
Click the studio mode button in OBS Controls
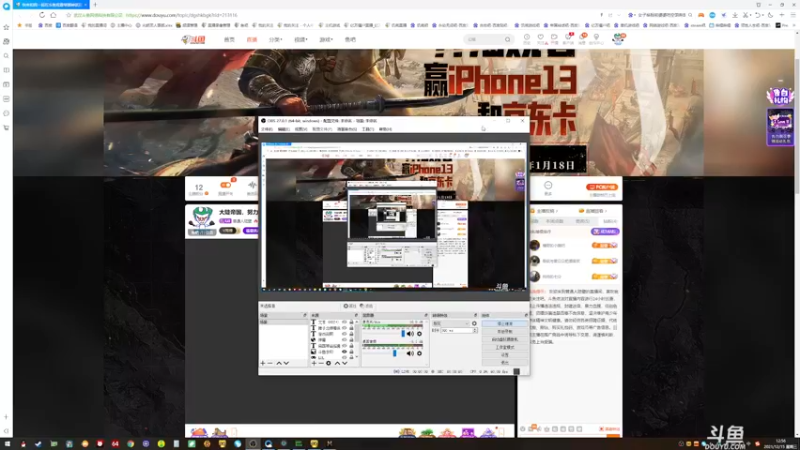pyautogui.click(x=505, y=347)
